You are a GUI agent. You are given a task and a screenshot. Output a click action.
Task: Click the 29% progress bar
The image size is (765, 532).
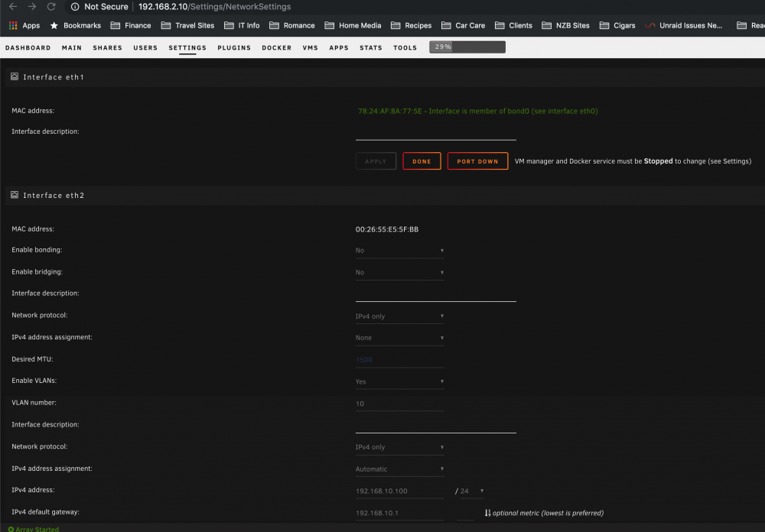click(x=467, y=47)
